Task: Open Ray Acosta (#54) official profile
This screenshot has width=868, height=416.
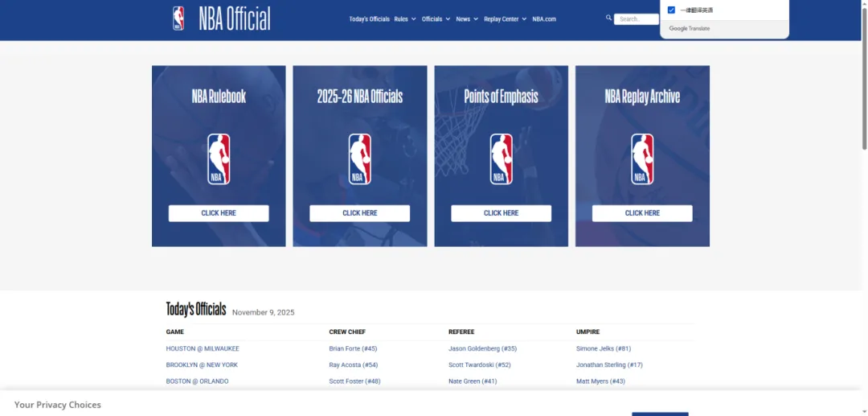Action: [x=353, y=365]
